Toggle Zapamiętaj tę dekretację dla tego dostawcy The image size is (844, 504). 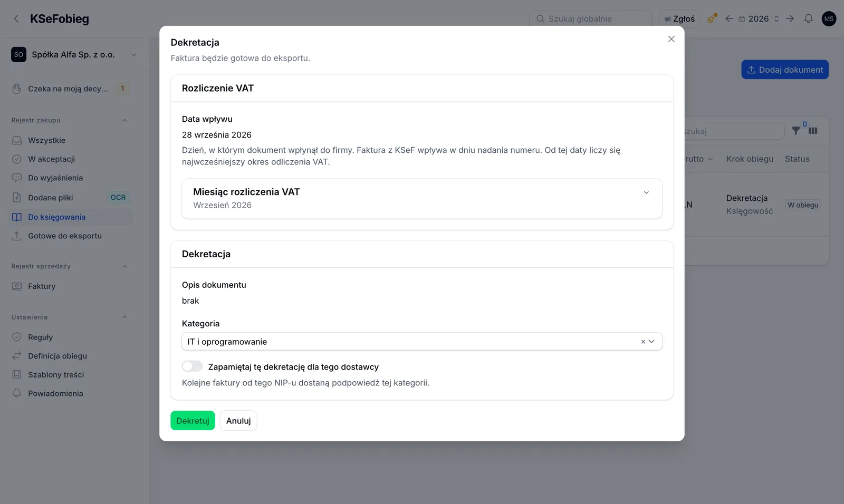(x=192, y=366)
